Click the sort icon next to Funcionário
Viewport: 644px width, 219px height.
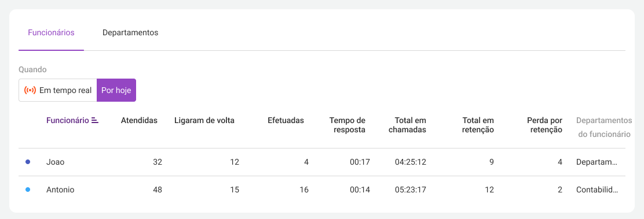point(95,120)
